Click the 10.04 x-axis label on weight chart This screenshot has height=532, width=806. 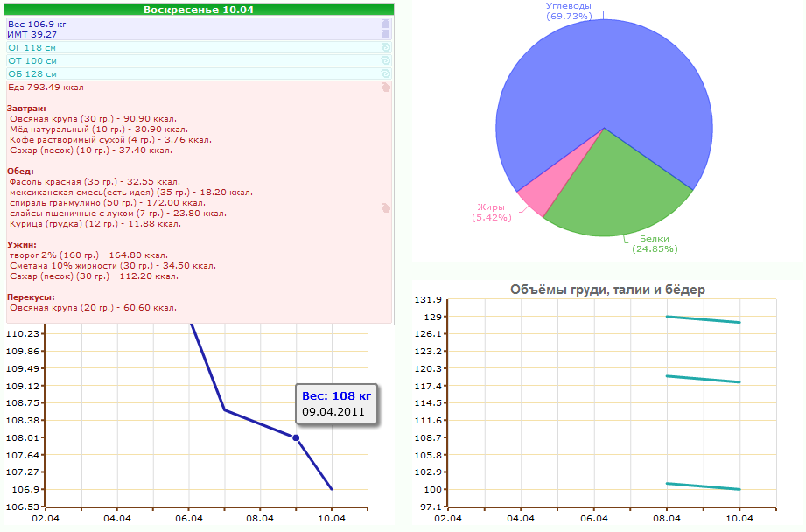tap(332, 518)
